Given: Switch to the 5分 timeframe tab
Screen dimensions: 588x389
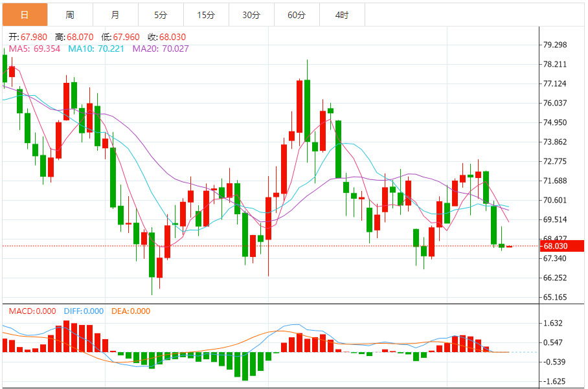Looking at the screenshot, I should [x=161, y=15].
